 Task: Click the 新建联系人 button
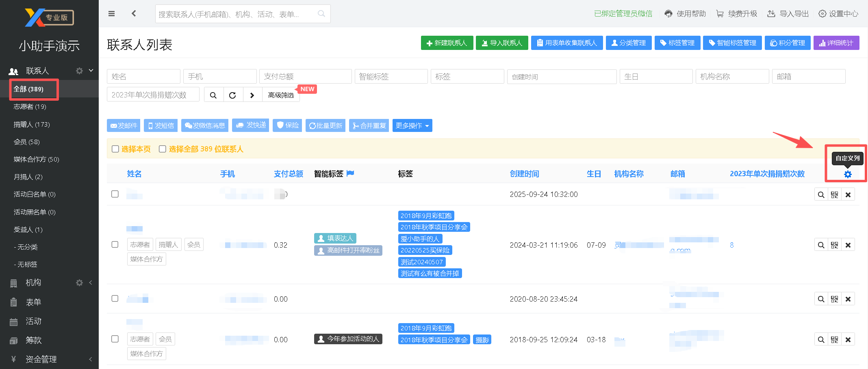tap(447, 43)
